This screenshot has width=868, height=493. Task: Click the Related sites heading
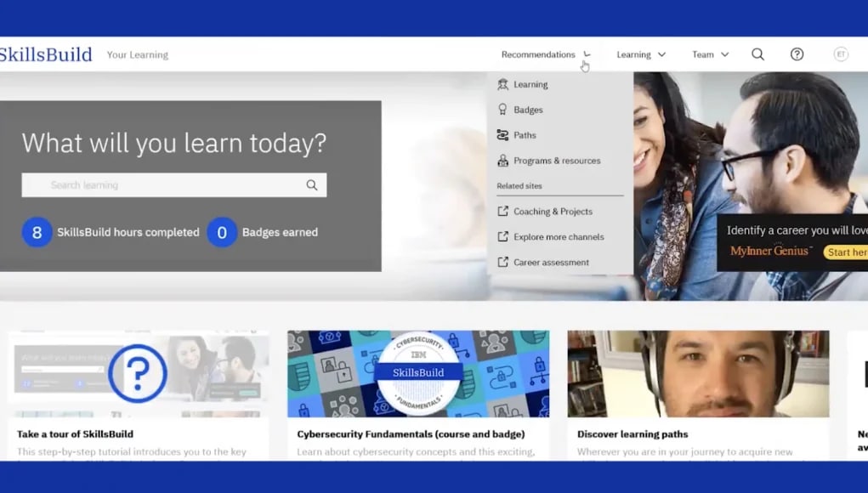tap(519, 186)
